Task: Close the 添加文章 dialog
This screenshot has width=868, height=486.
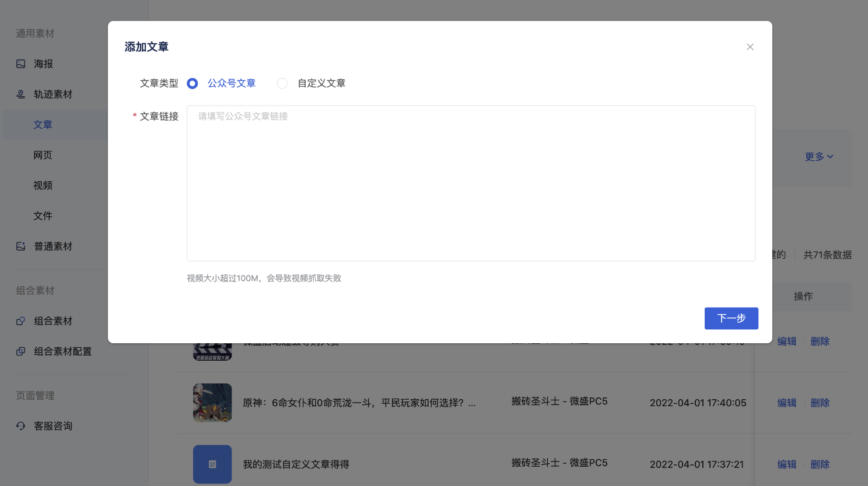Action: 750,47
